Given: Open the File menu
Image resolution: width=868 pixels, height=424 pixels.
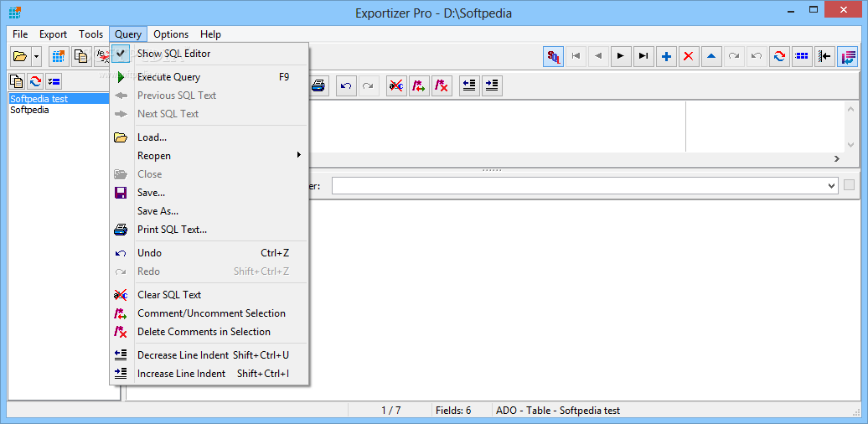Looking at the screenshot, I should [20, 34].
